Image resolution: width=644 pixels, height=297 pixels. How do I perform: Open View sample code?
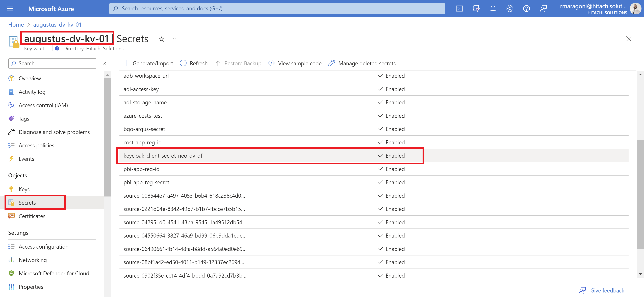(295, 63)
